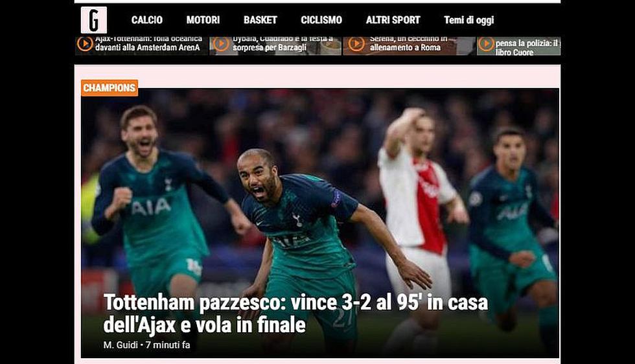Click author name M. Guidi

121,345
